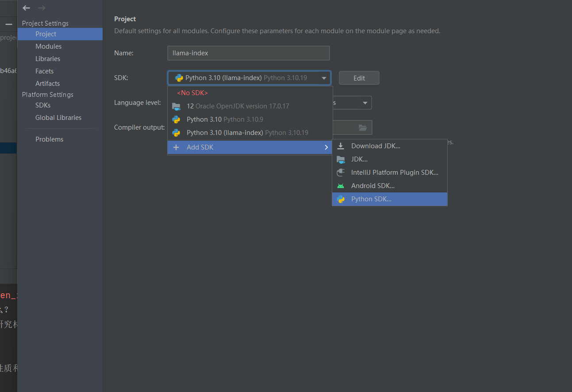This screenshot has width=572, height=392.
Task: Open the Add SDK menu item
Action: coord(250,147)
